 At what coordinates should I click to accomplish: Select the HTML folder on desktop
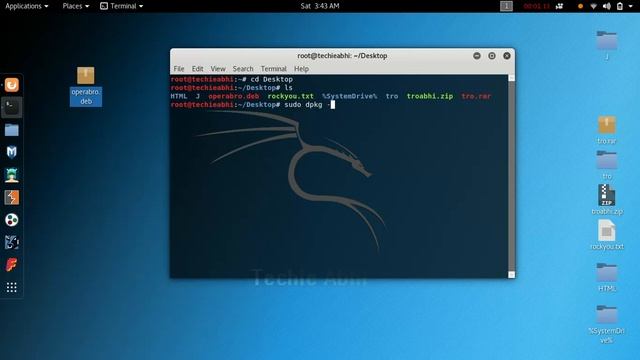point(607,278)
